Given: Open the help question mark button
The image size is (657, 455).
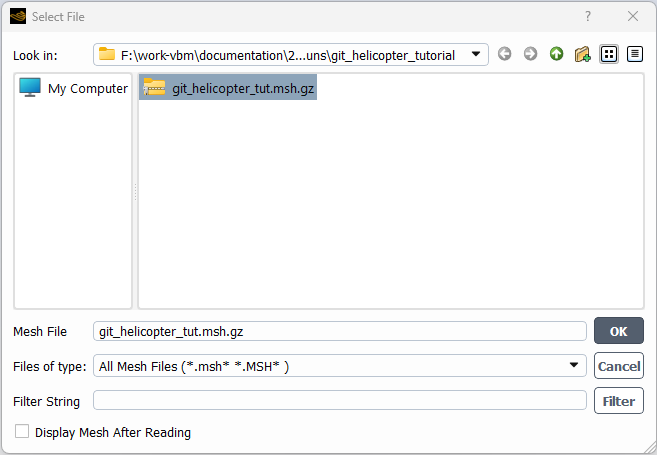Looking at the screenshot, I should [588, 16].
